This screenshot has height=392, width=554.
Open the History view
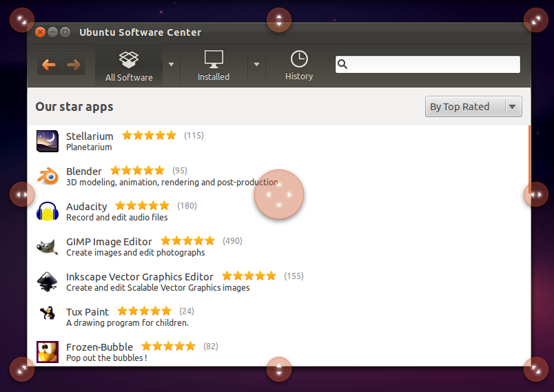(299, 66)
